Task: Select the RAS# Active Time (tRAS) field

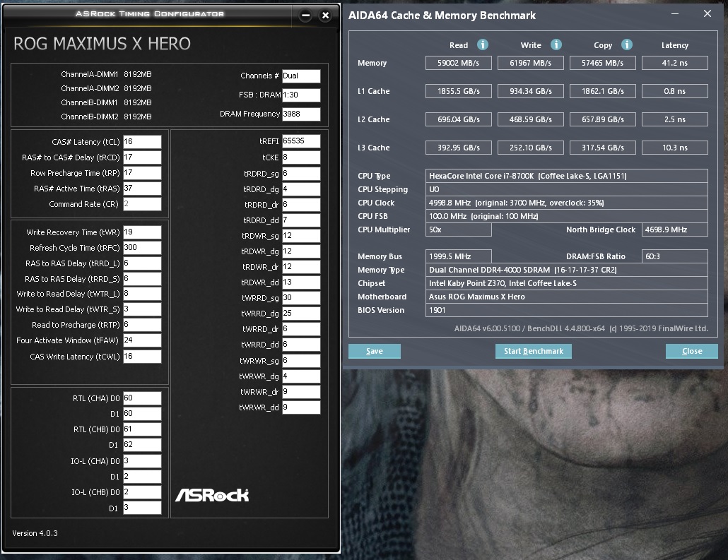Action: (142, 189)
